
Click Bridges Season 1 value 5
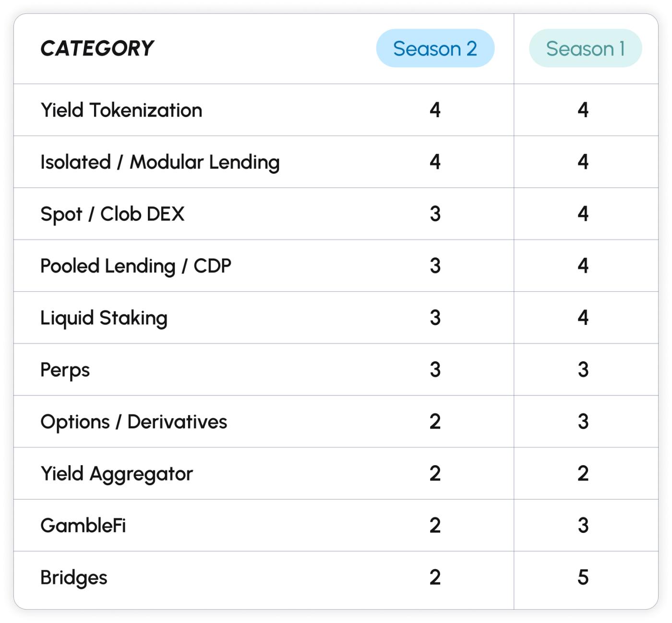coord(583,577)
